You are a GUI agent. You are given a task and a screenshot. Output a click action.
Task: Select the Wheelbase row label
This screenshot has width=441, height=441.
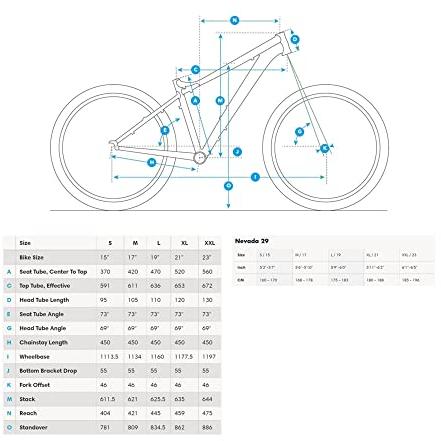[x=34, y=357]
